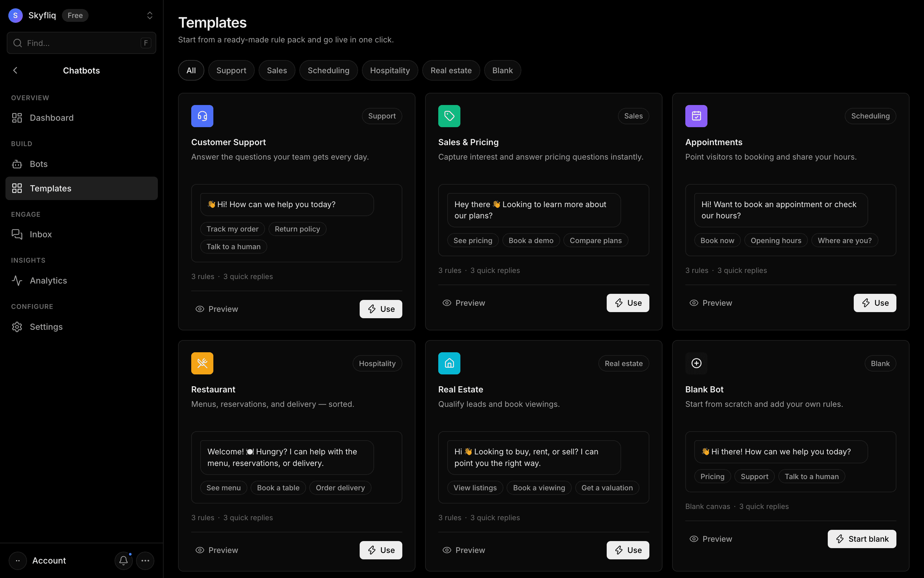Viewport: 924px width, 578px height.
Task: Preview the Real Estate template
Action: point(464,550)
